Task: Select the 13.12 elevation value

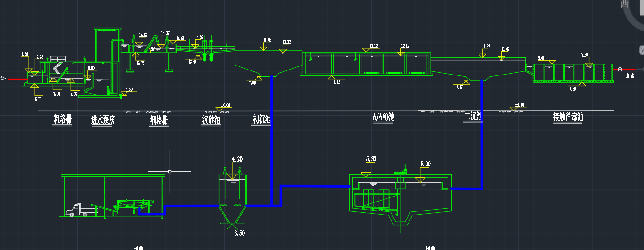Action: (x=374, y=46)
